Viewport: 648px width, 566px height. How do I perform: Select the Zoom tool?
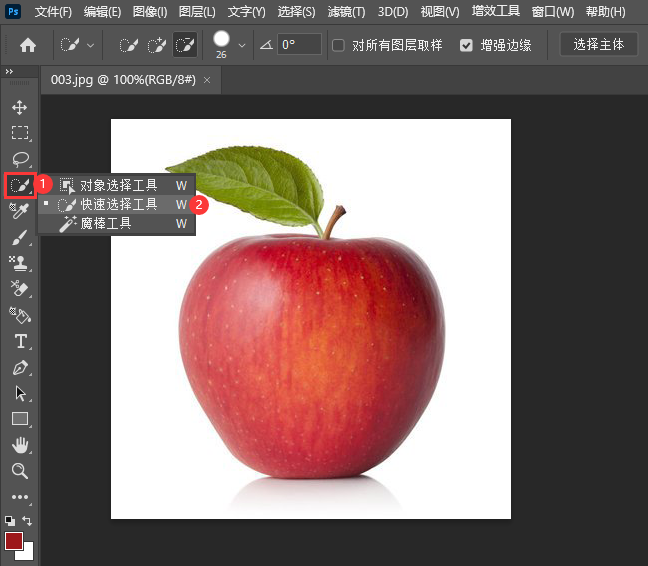click(19, 471)
